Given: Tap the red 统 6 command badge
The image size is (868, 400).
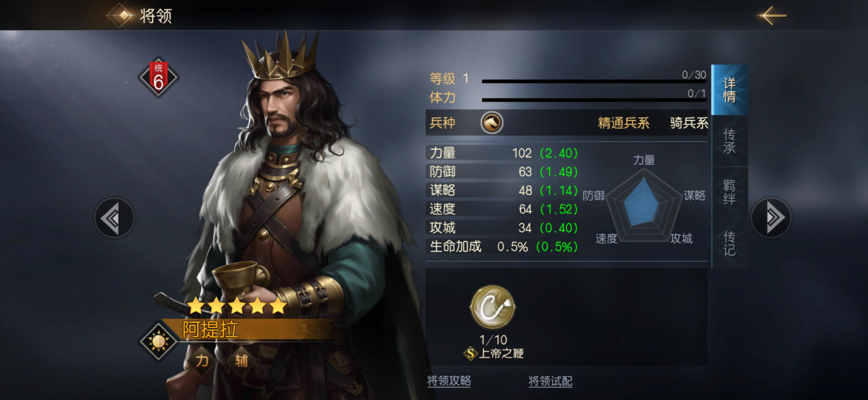Looking at the screenshot, I should (x=158, y=77).
